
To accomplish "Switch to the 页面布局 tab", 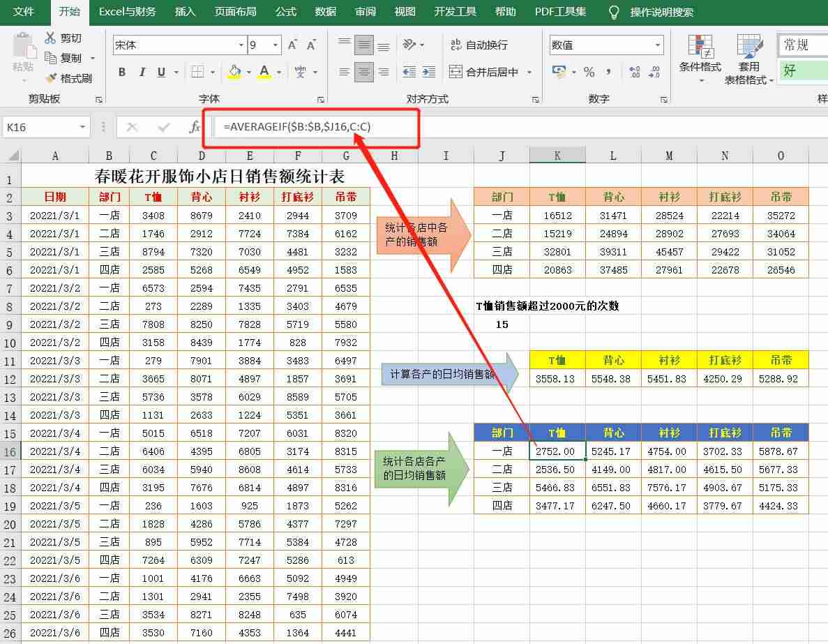I will (x=235, y=12).
